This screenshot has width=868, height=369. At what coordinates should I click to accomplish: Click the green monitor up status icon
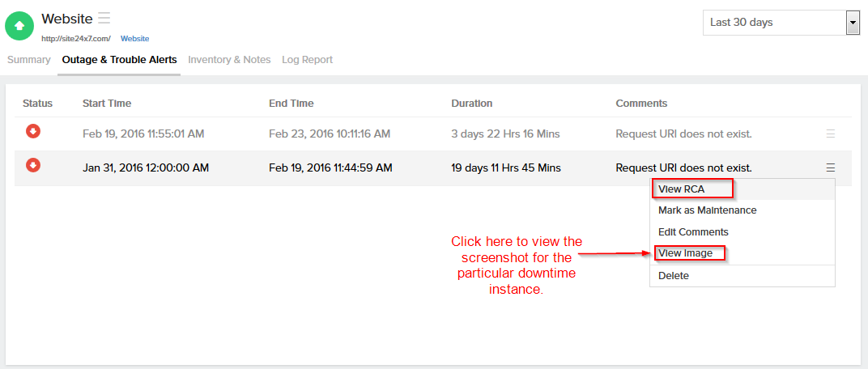19,26
